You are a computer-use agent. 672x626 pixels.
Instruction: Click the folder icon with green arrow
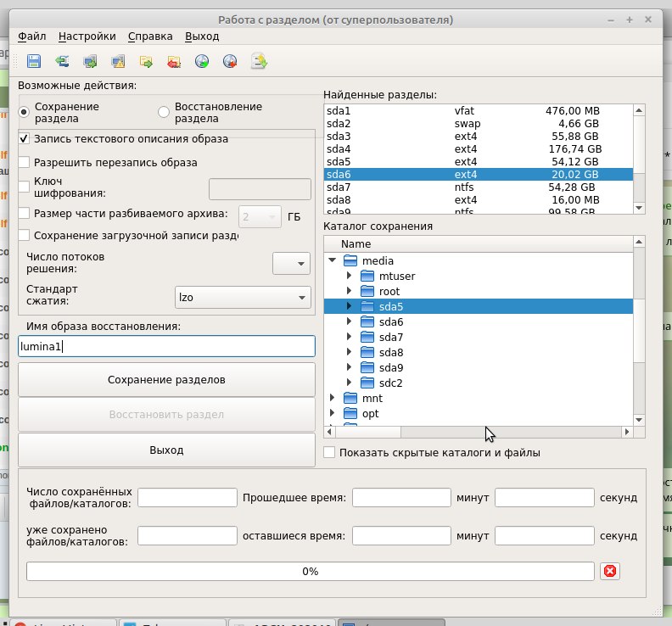tap(146, 61)
